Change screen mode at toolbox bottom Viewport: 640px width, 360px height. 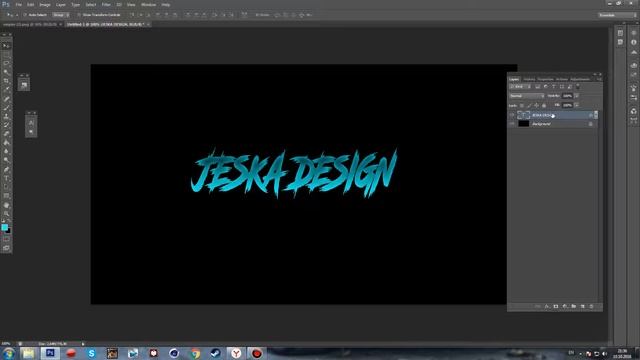[x=6, y=248]
